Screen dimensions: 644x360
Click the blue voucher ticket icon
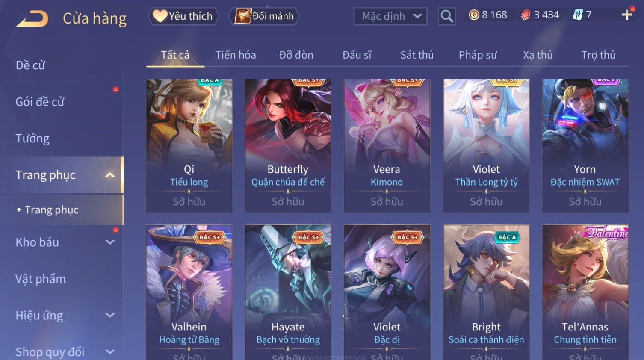578,15
